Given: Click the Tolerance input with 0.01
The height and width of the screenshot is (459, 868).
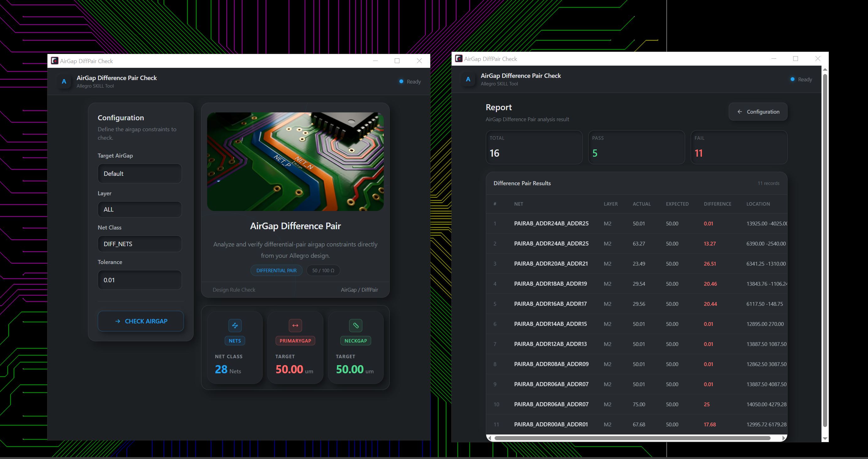Looking at the screenshot, I should click(x=140, y=280).
